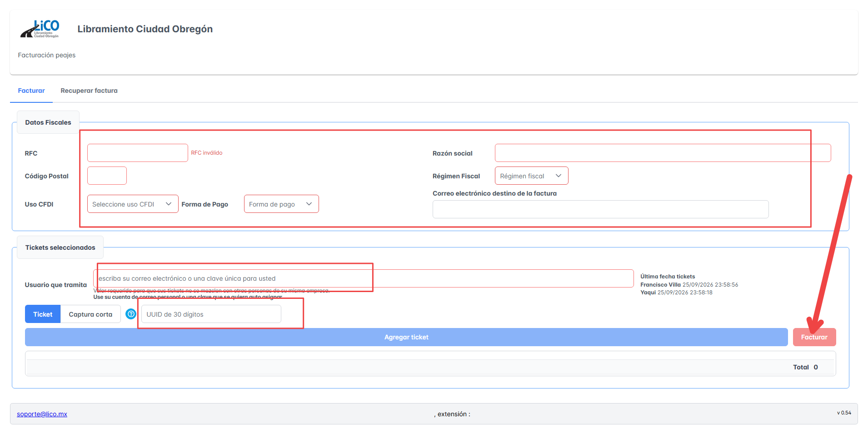Switch to the Facturar tab
Viewport: 868px width, 434px height.
(31, 91)
